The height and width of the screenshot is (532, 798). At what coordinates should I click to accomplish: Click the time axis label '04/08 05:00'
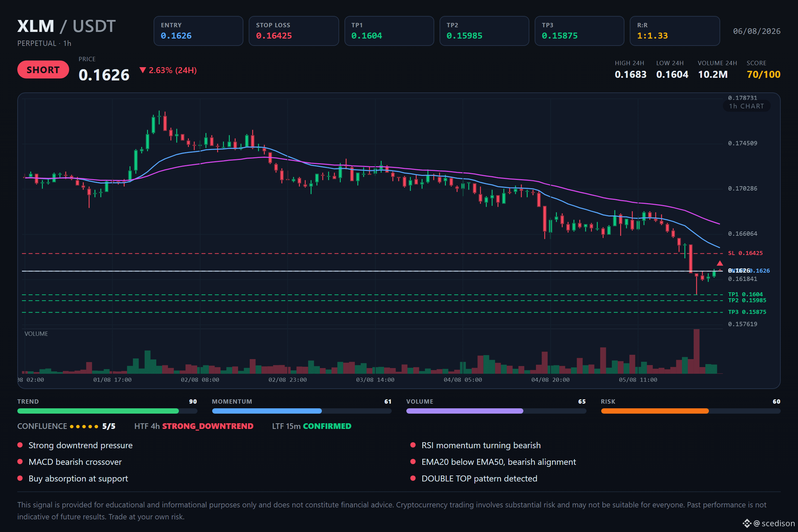[463, 380]
